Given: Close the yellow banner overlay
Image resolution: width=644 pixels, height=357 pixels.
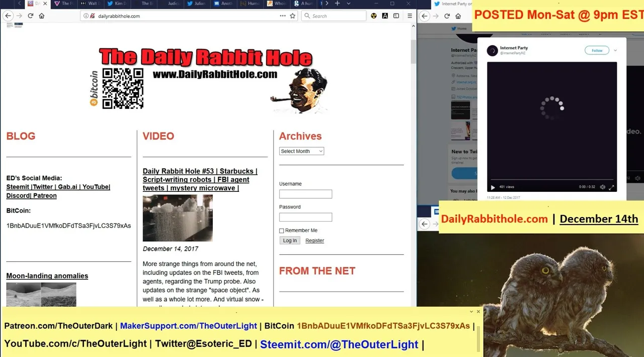Looking at the screenshot, I should pyautogui.click(x=478, y=312).
